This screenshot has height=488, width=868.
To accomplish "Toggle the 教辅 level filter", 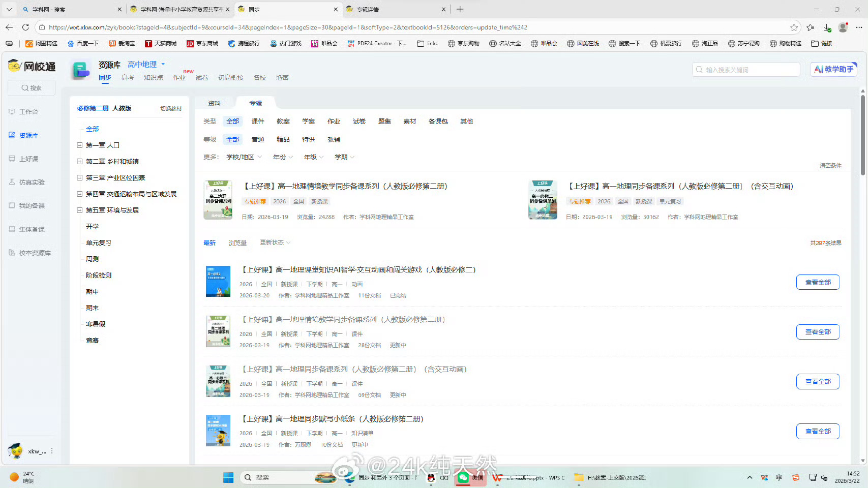I will [334, 139].
